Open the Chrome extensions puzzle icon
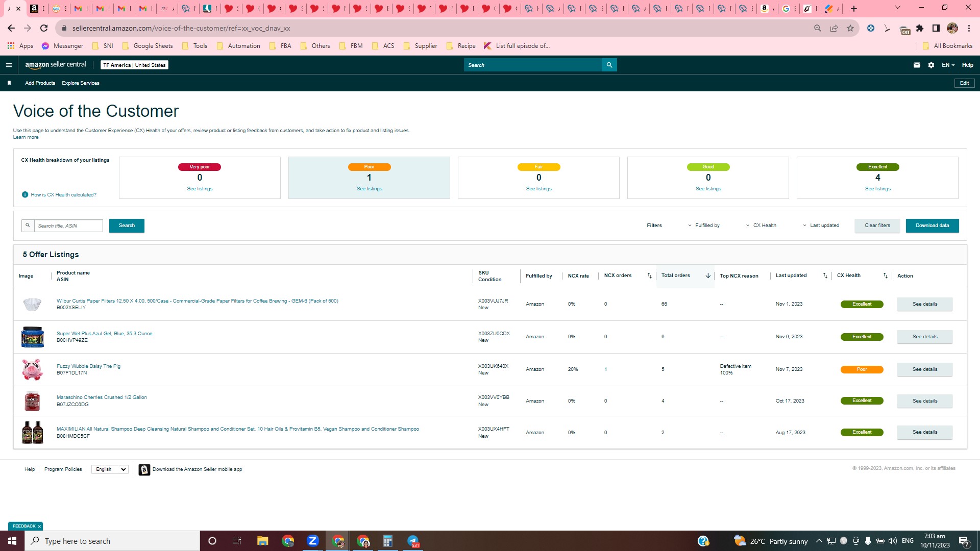Screen dimensions: 980x551 coord(920,28)
